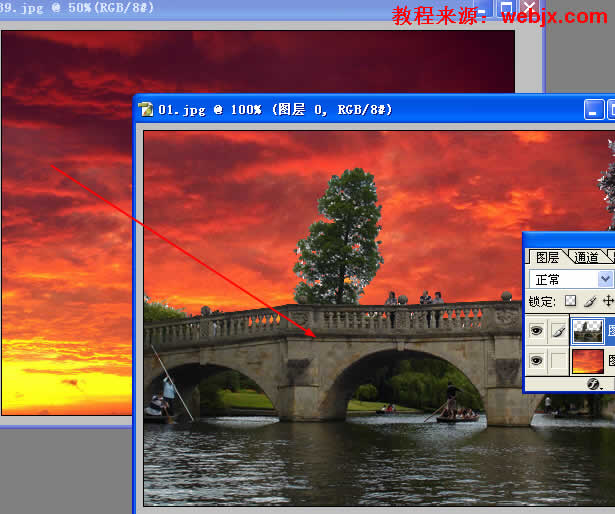The width and height of the screenshot is (615, 514).
Task: Select the sunset sky layer thumbnail
Action: coord(588,361)
